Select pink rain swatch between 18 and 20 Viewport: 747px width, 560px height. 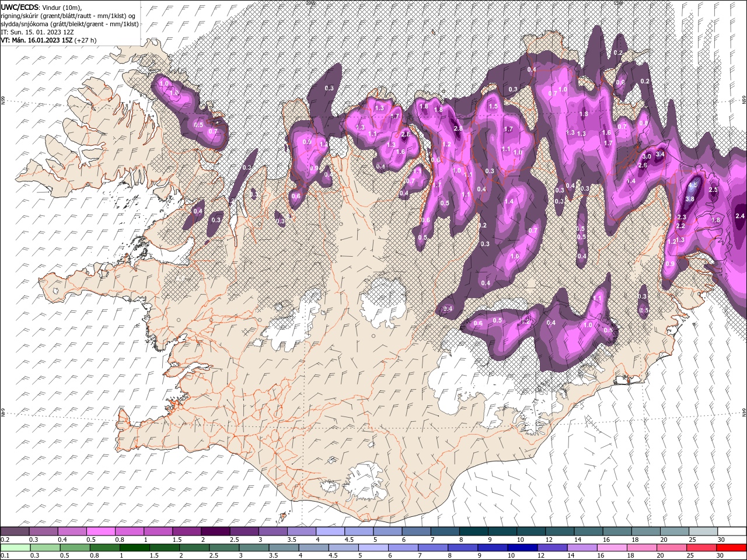pyautogui.click(x=643, y=547)
